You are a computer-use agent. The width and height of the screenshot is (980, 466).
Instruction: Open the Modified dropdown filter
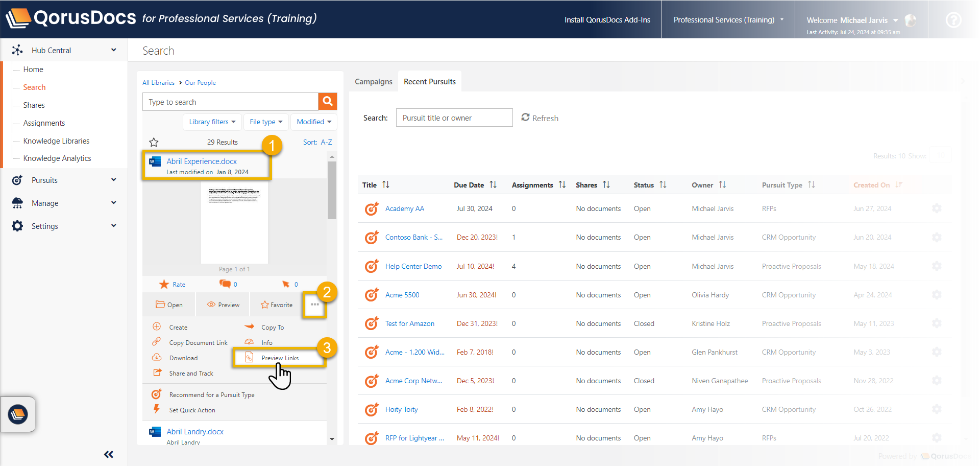pos(314,122)
